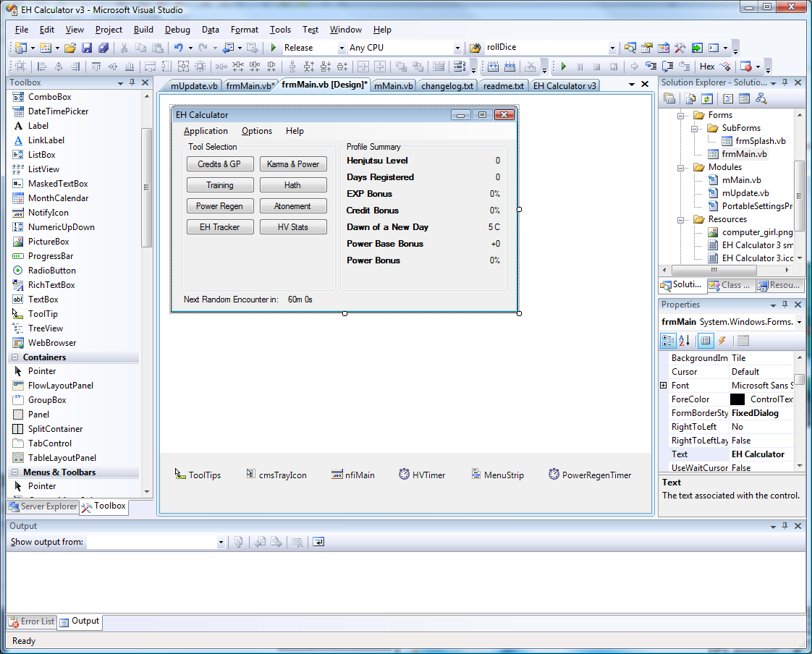Start debugging with the green play icon beside Release
The width and height of the screenshot is (812, 654).
point(274,48)
